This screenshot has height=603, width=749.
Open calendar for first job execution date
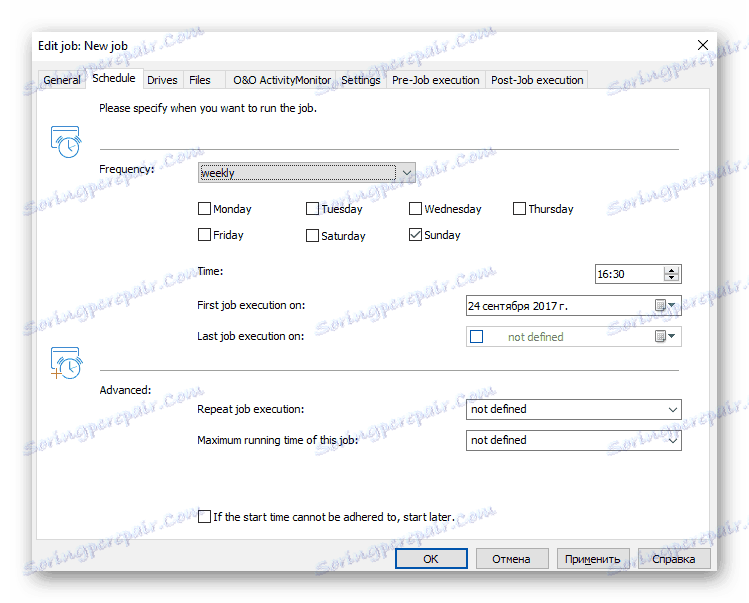664,305
